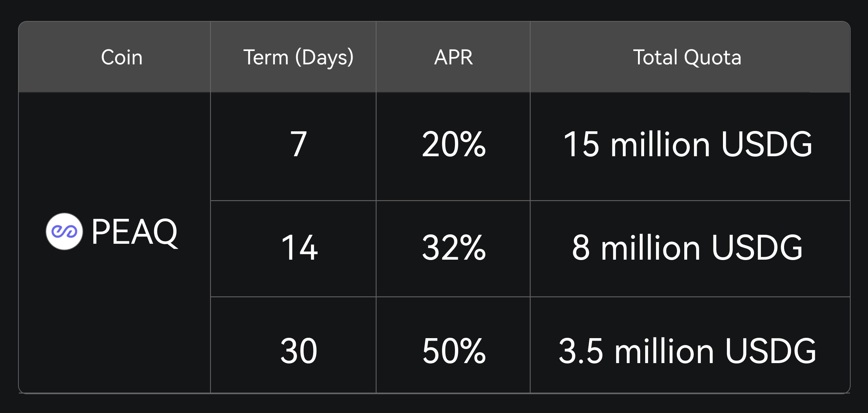Click the 32% APR value
The width and height of the screenshot is (868, 413).
(454, 248)
